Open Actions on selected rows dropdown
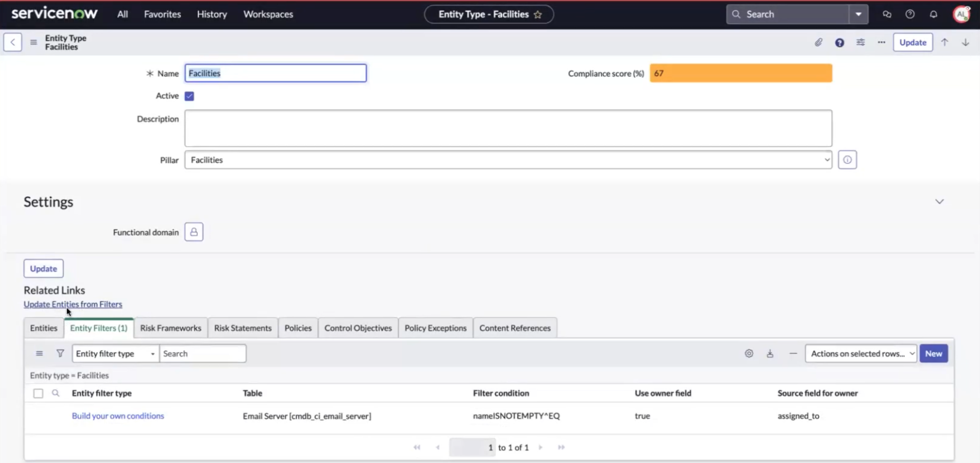This screenshot has height=463, width=980. point(861,353)
